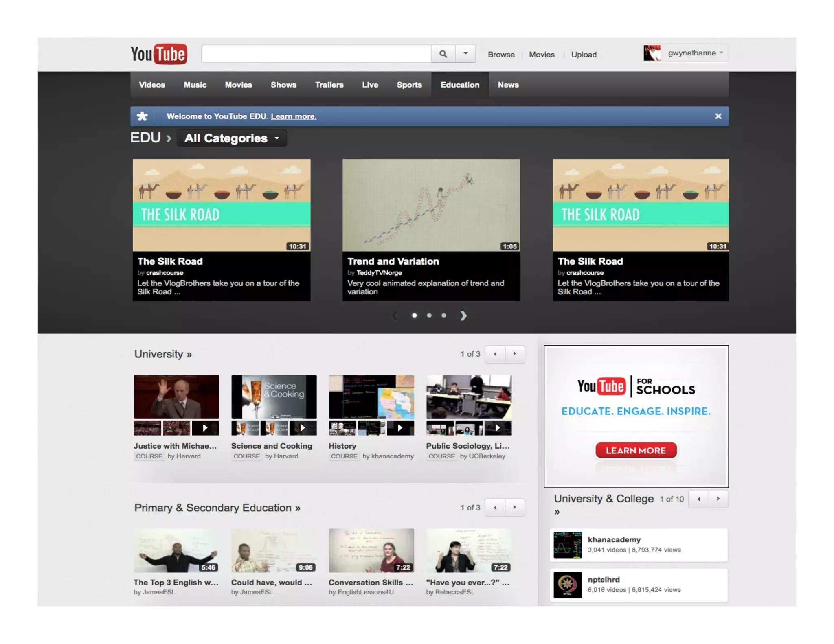Close the YouTube EDU welcome banner
The width and height of the screenshot is (834, 644).
click(718, 116)
